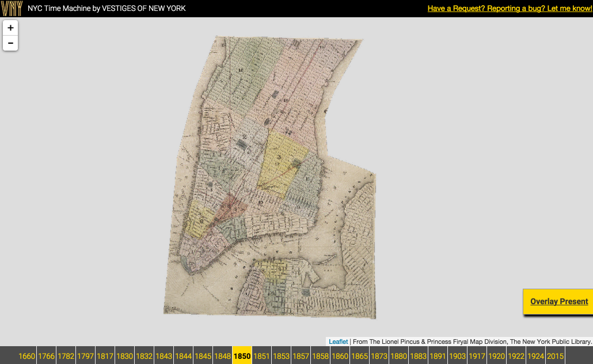
Task: Select year 1848 in timeline
Action: tap(222, 356)
